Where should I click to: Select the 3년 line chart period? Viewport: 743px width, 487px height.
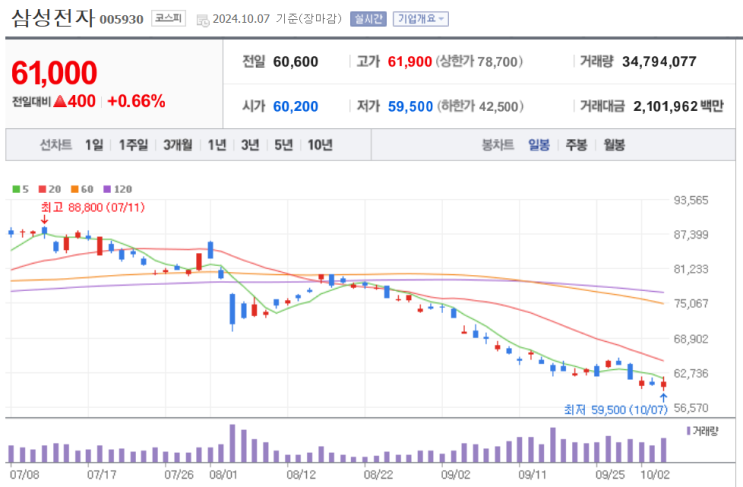250,144
